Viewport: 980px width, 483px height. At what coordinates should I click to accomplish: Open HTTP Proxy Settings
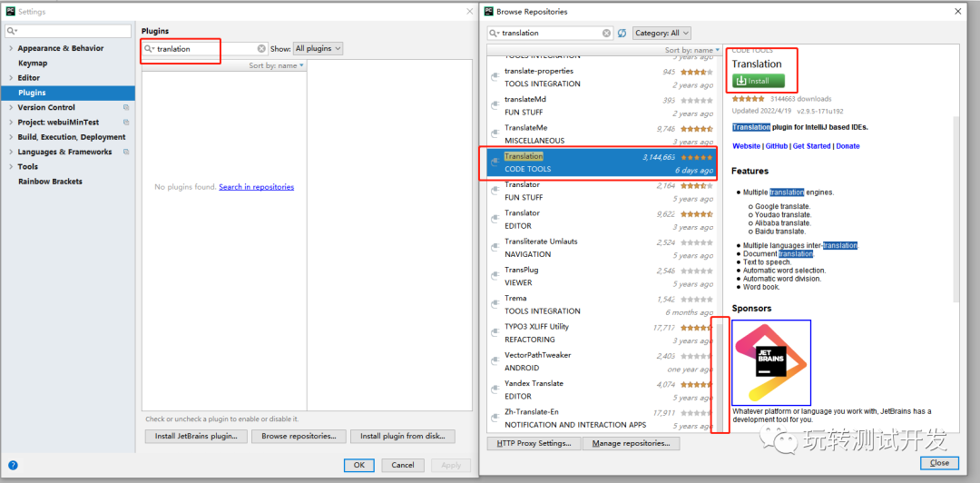pyautogui.click(x=534, y=444)
